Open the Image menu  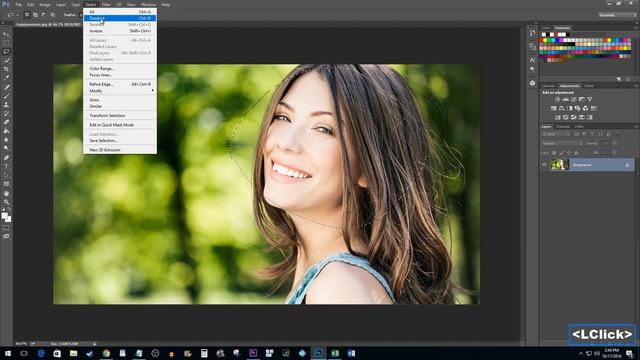pyautogui.click(x=45, y=4)
